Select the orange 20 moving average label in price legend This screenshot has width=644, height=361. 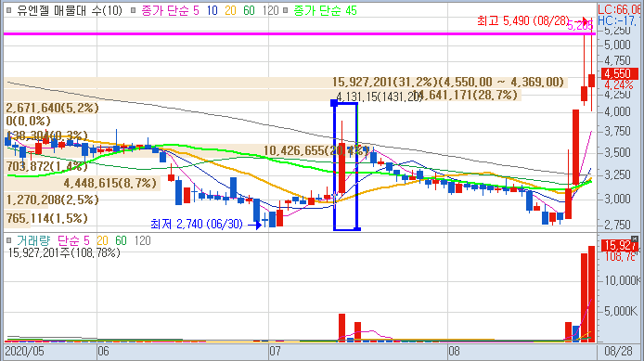(230, 11)
